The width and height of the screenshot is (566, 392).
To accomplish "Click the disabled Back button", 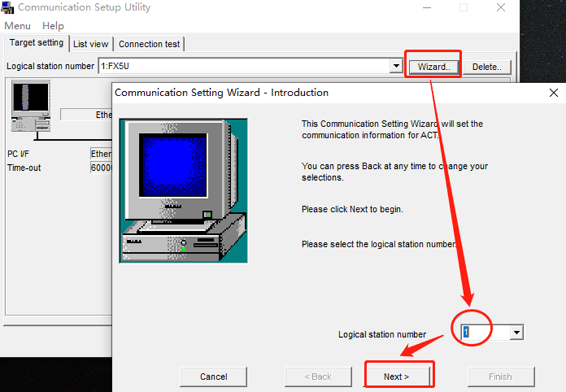I will point(319,376).
